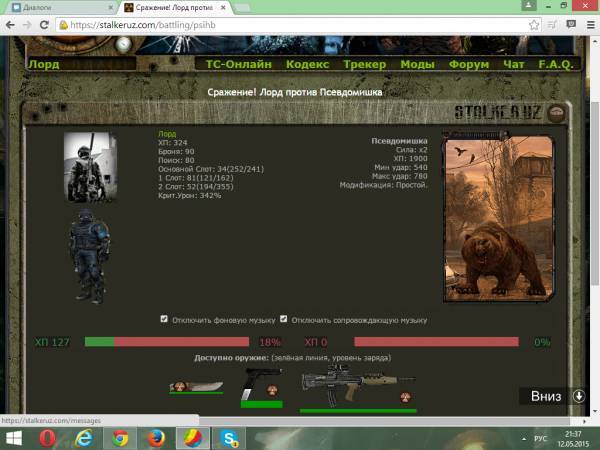
Task: Select the pistol weapon icon
Action: pos(261,385)
